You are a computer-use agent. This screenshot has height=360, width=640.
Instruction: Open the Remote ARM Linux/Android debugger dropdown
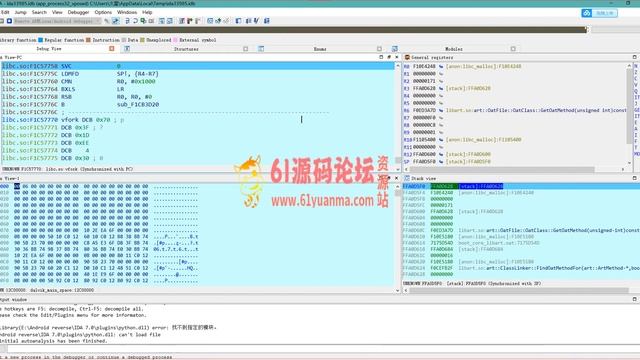(x=57, y=21)
